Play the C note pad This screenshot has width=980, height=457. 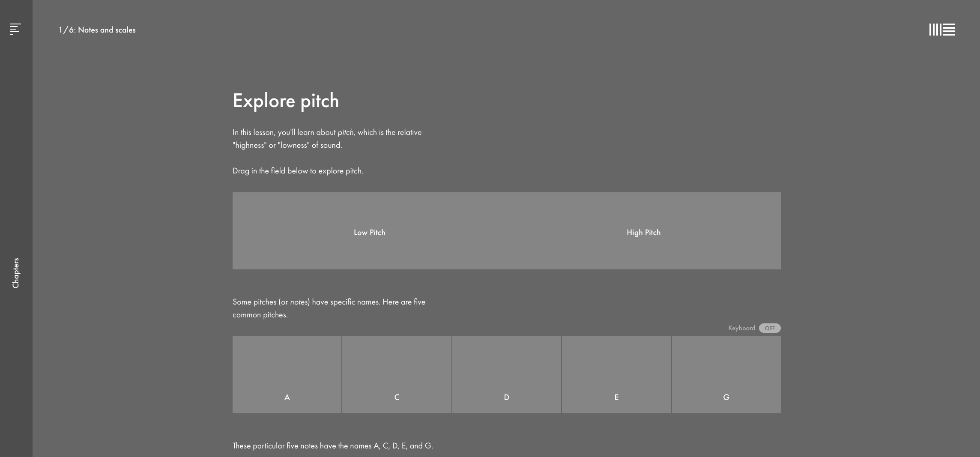[x=397, y=375]
